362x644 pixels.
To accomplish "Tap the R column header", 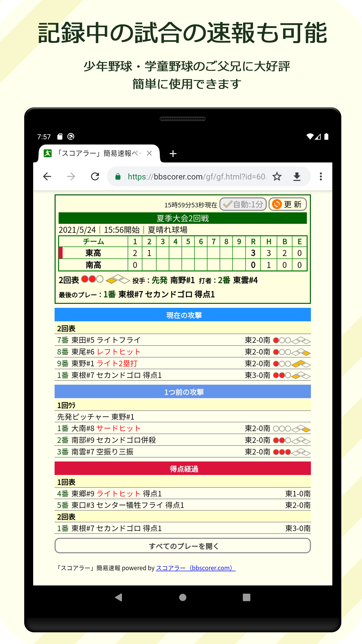I will 253,242.
